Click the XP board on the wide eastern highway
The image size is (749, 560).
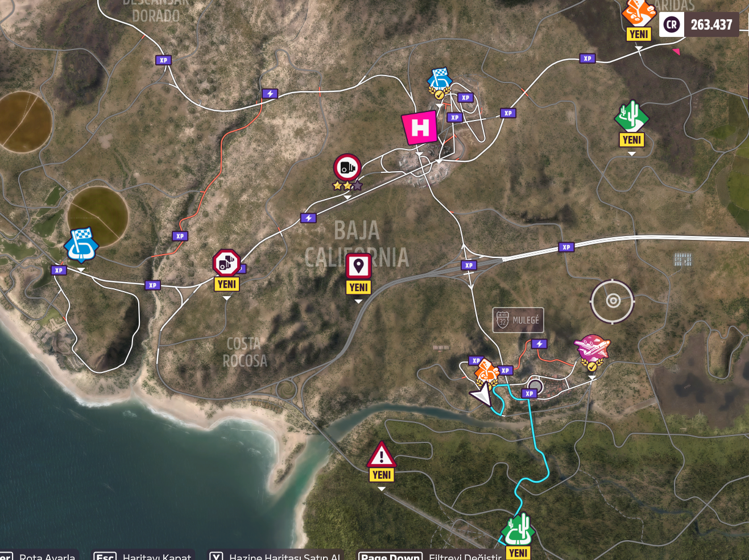pos(566,247)
